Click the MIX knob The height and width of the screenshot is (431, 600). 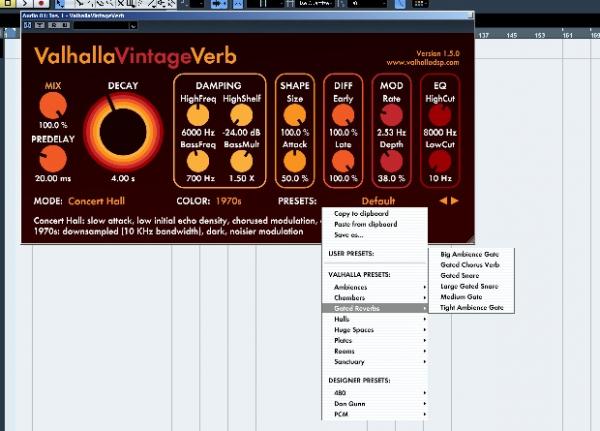coord(52,107)
